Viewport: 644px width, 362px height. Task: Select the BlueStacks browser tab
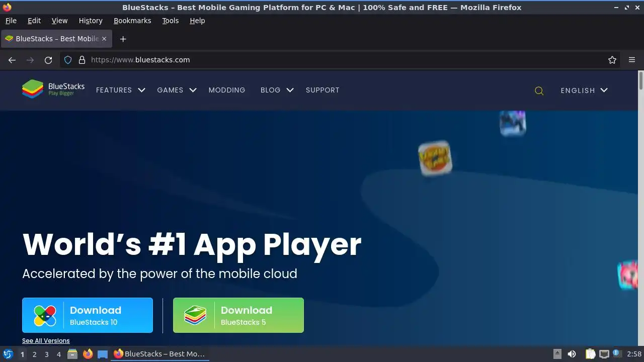tap(56, 39)
